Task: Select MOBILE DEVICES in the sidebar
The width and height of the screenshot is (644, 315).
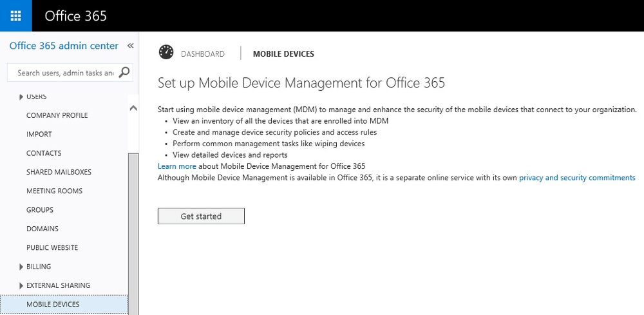Action: (x=64, y=304)
